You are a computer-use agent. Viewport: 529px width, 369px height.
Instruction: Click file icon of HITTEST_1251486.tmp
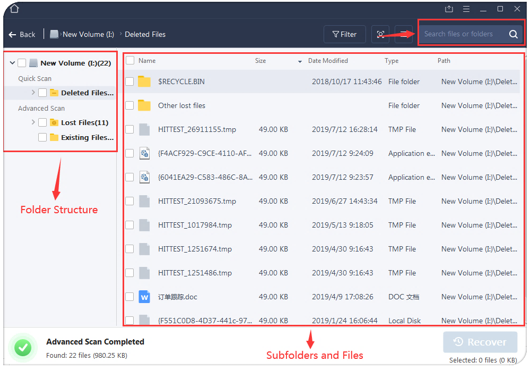coord(144,273)
